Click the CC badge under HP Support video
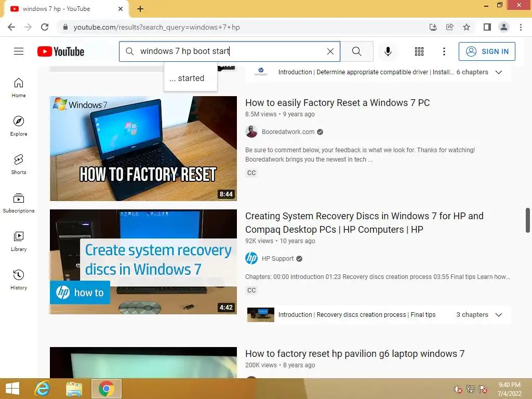The image size is (532, 399). tap(251, 290)
